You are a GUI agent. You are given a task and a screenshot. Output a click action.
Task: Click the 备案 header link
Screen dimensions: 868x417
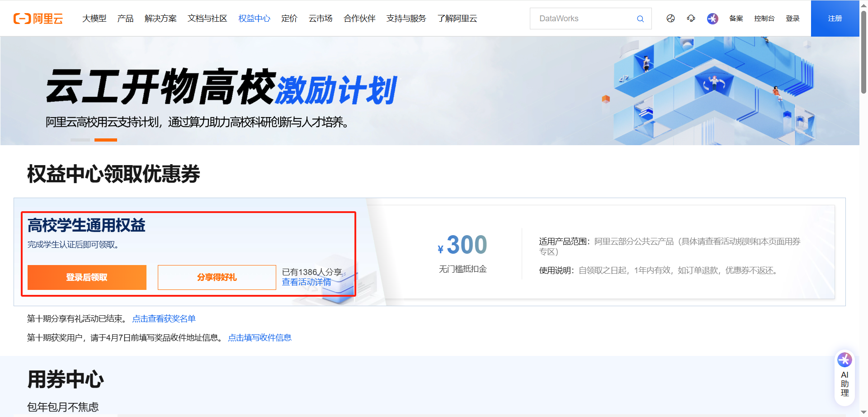pos(736,19)
